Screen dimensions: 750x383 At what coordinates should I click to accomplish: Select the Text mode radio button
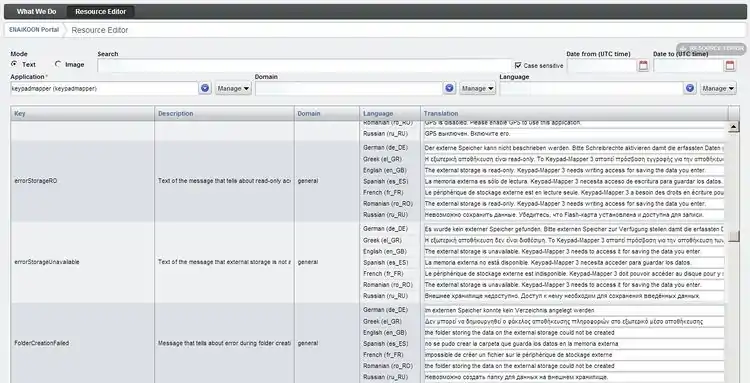point(14,64)
